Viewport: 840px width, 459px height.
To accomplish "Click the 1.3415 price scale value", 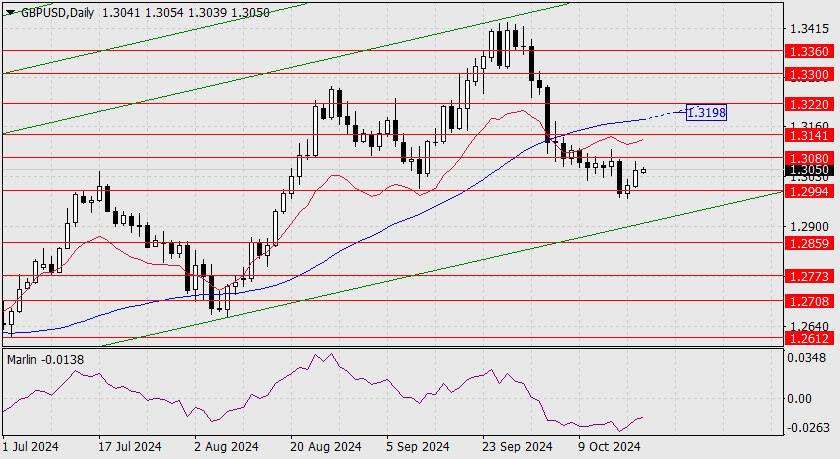I will [809, 28].
